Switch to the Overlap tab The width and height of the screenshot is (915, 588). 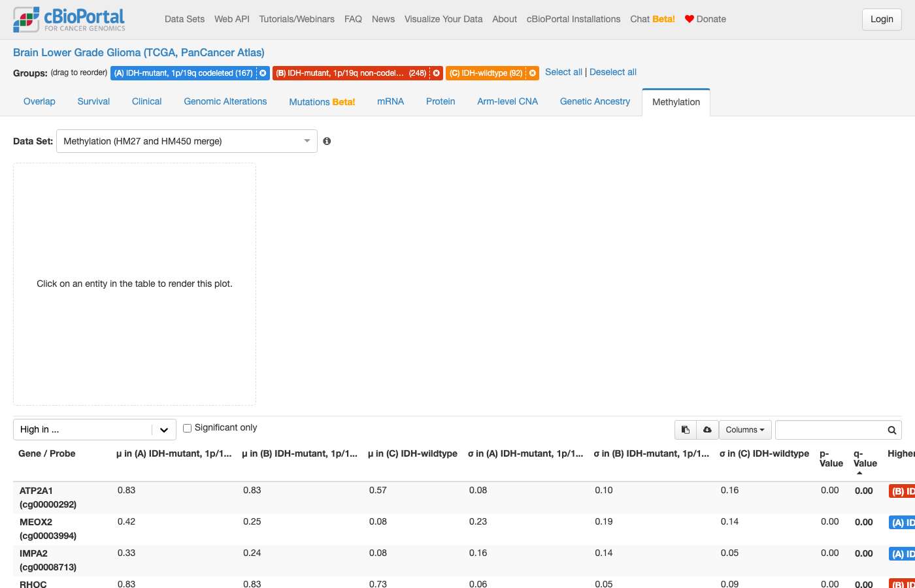[39, 101]
